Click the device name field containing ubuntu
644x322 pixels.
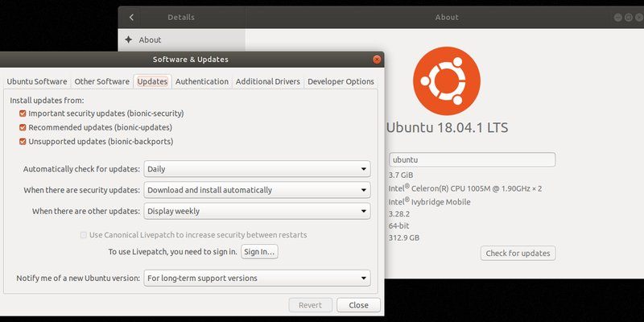click(x=472, y=159)
